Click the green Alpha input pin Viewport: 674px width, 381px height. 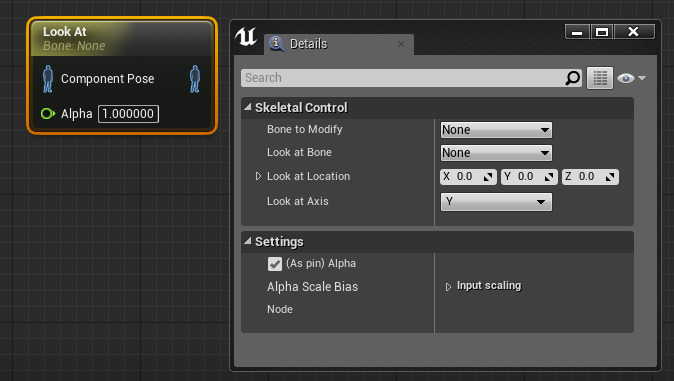click(x=48, y=114)
